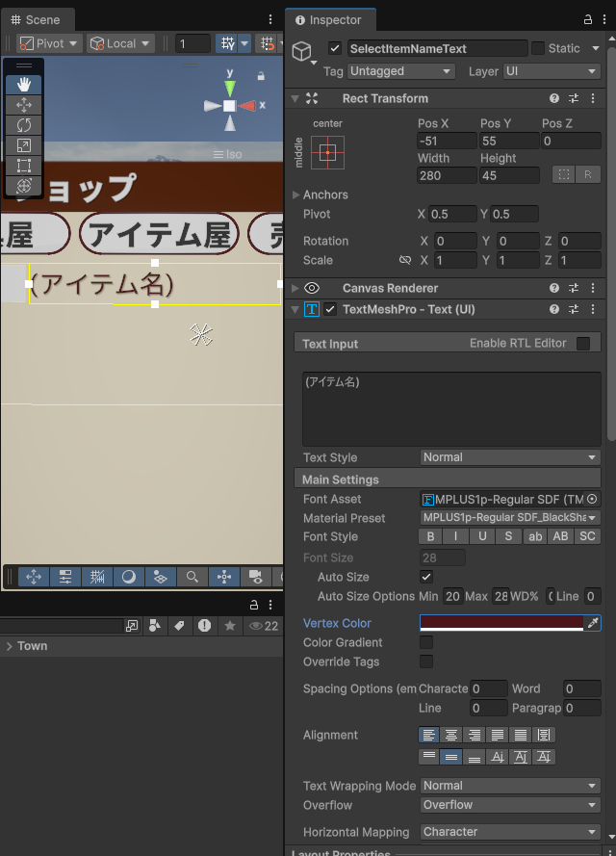Click the R raw edit mode button
The width and height of the screenshot is (616, 856).
[x=587, y=175]
